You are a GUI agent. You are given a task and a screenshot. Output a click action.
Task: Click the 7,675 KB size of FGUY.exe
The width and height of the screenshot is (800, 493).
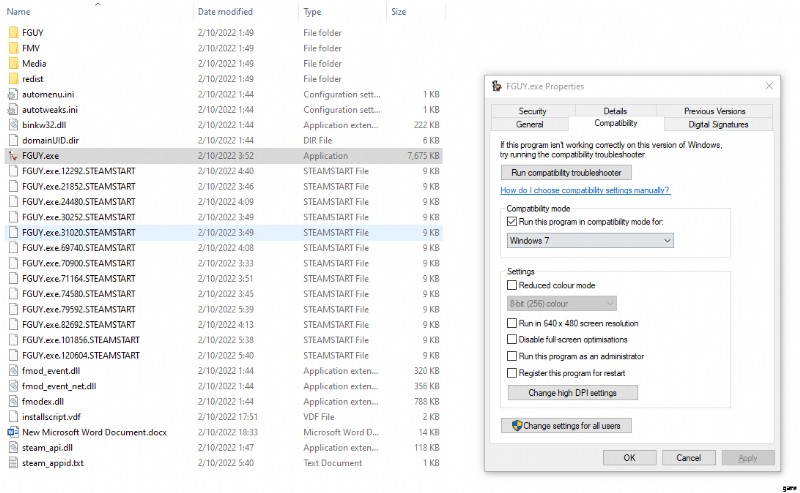tap(423, 156)
